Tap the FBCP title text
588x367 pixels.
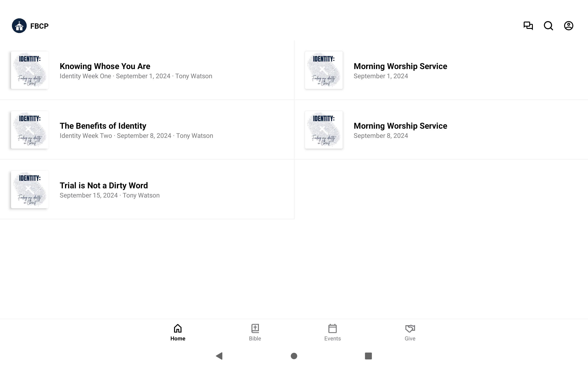pos(39,26)
